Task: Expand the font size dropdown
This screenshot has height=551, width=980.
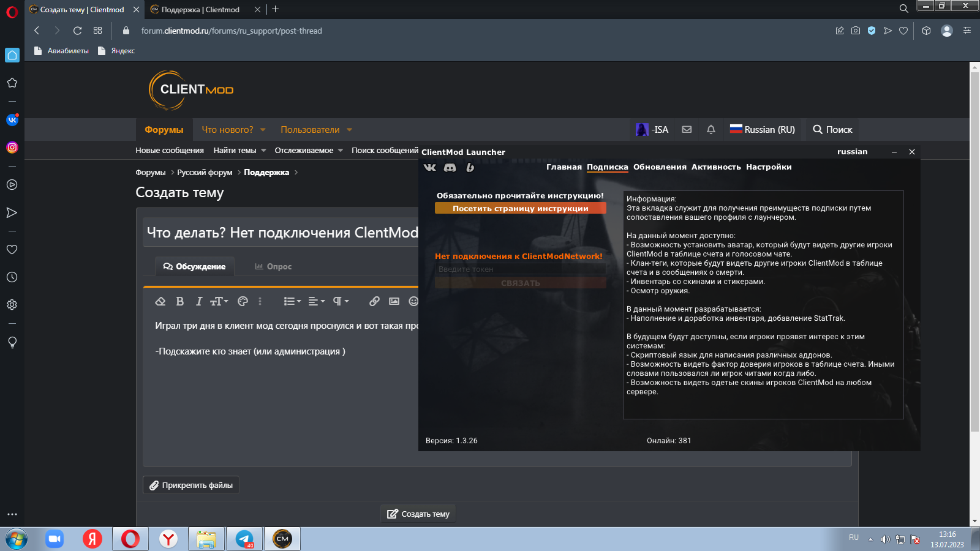Action: 219,301
